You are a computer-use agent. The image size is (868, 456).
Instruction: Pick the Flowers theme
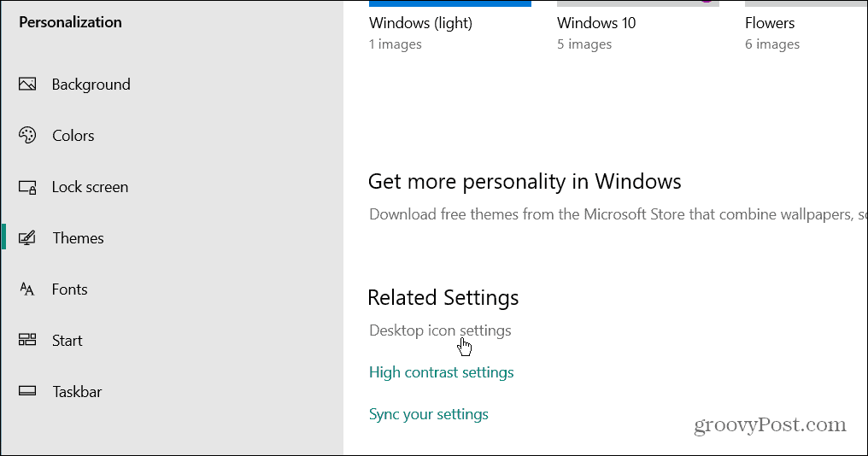tap(769, 23)
